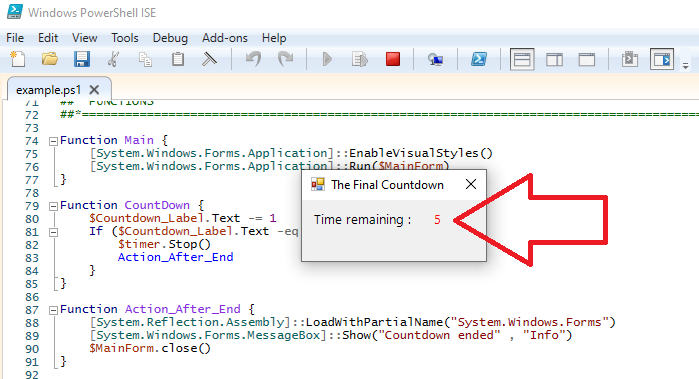Click $MainForm.close() on line 90
This screenshot has width=699, height=379.
click(x=150, y=348)
